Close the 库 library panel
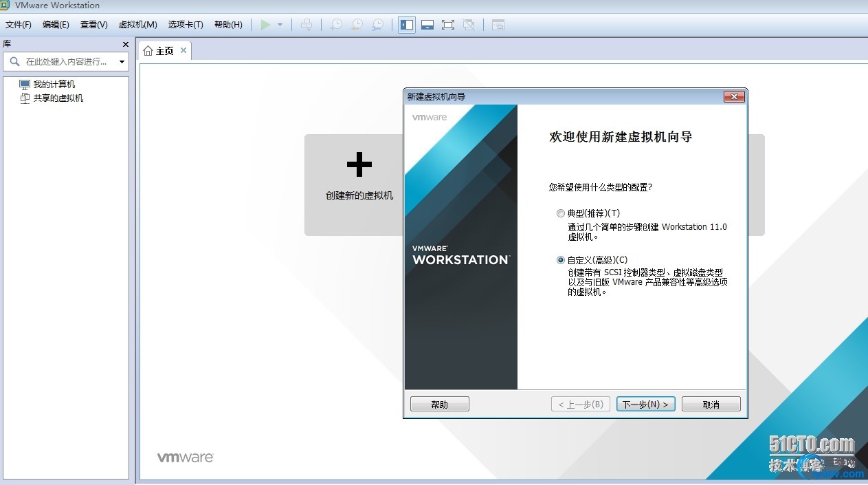The width and height of the screenshot is (868, 485). (126, 44)
